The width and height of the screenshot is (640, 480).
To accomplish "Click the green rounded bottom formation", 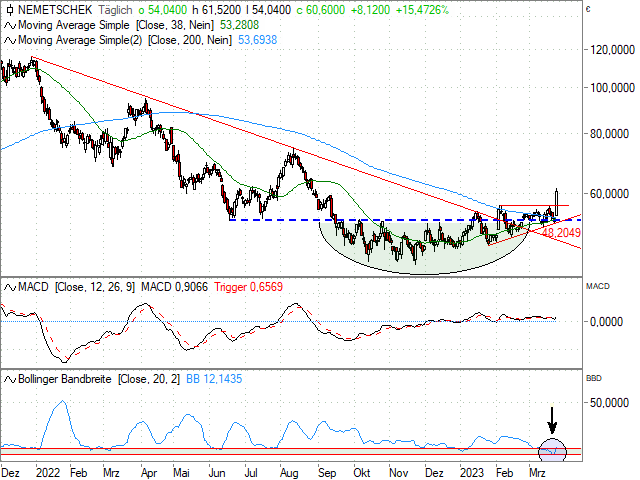I will pos(422,249).
